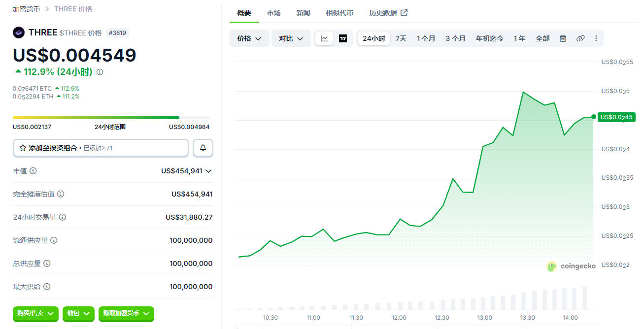The image size is (644, 329).
Task: Click the 加密货币 breadcrumb link
Action: (x=26, y=9)
